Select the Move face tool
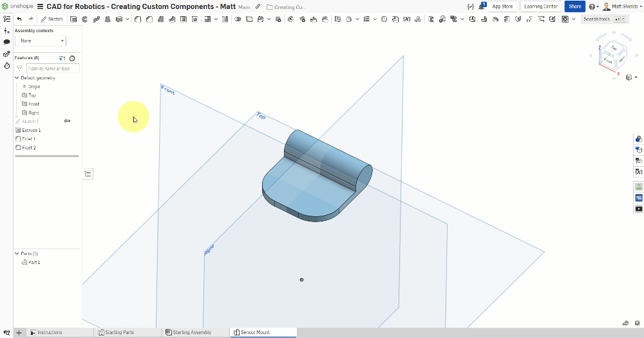This screenshot has width=644, height=338. 314,19
